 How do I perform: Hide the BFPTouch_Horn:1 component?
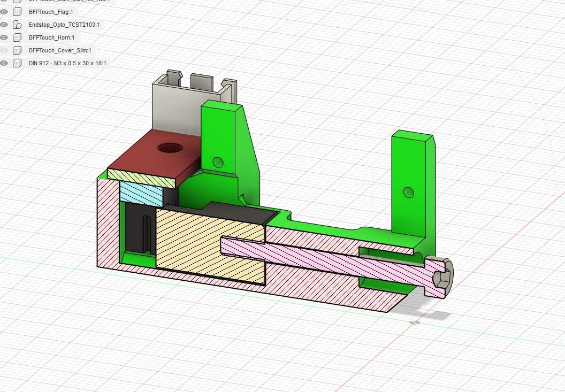tap(4, 37)
